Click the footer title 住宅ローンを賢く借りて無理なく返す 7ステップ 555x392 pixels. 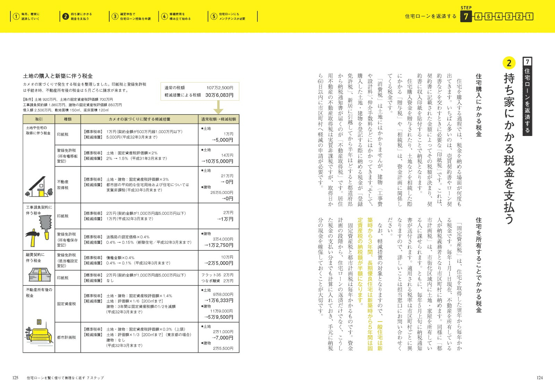point(65,378)
